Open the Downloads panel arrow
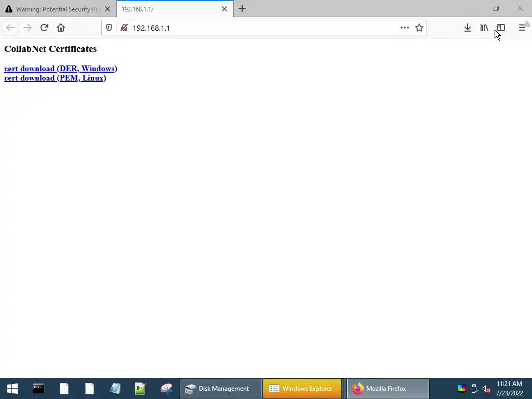Viewport: 532px width, 399px height. [468, 28]
